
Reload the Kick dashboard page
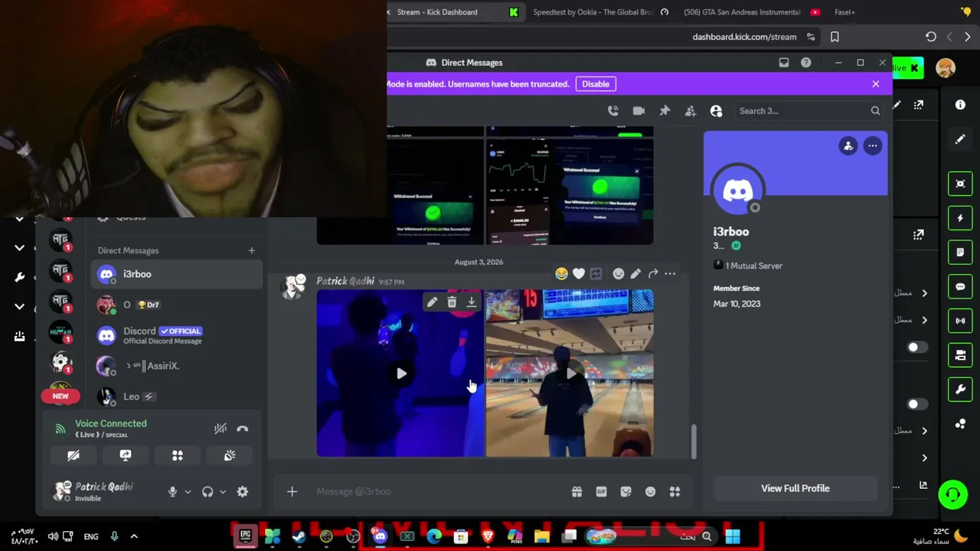click(931, 37)
